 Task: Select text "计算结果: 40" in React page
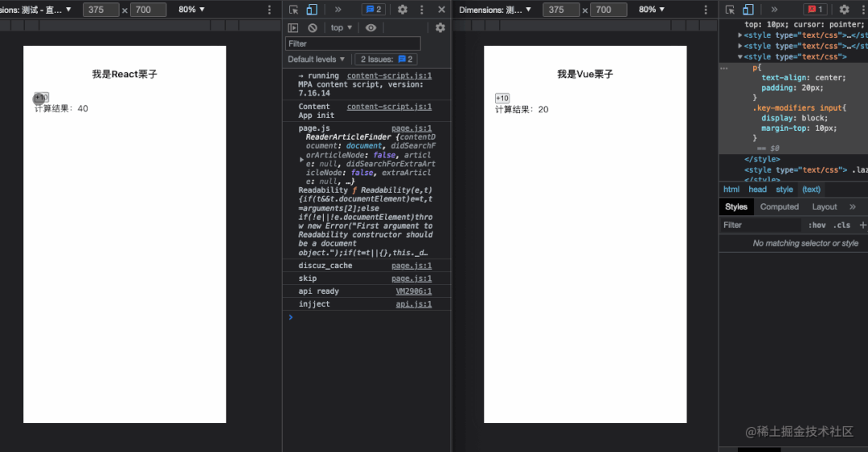click(x=61, y=109)
